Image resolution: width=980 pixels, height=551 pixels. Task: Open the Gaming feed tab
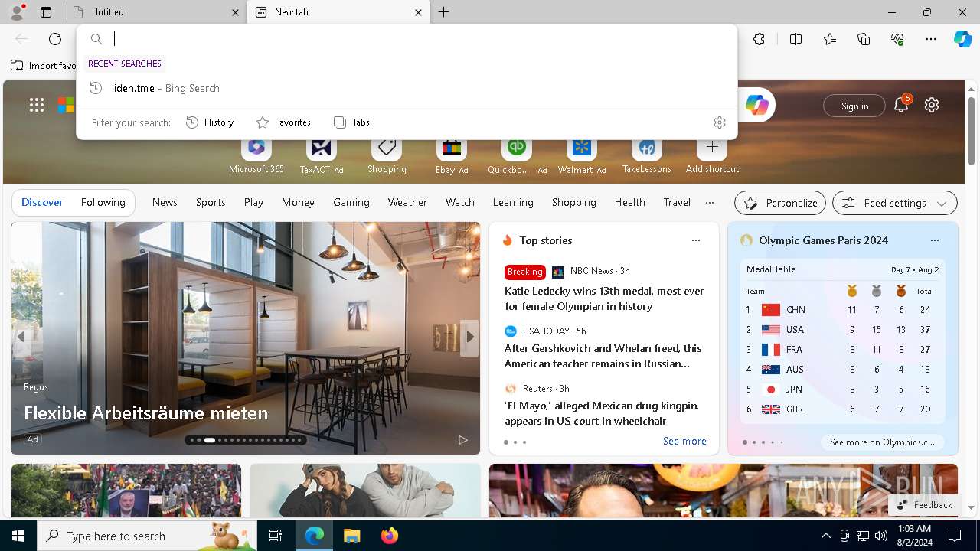pyautogui.click(x=351, y=202)
